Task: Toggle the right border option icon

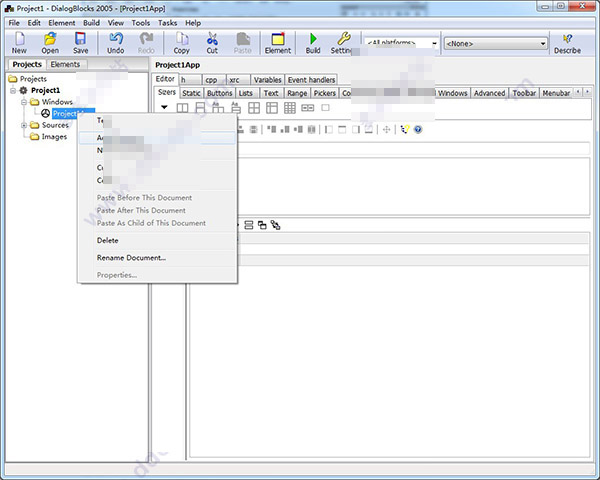Action: [x=355, y=130]
